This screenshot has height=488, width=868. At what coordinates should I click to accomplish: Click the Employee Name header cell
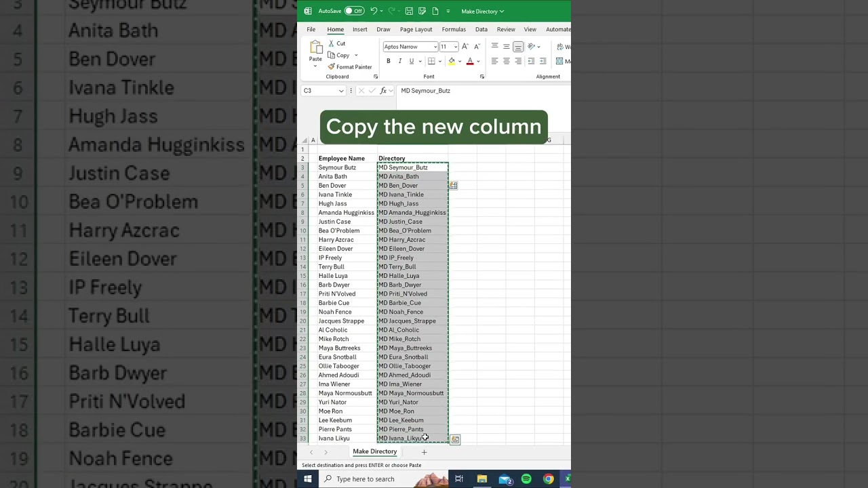click(x=347, y=159)
